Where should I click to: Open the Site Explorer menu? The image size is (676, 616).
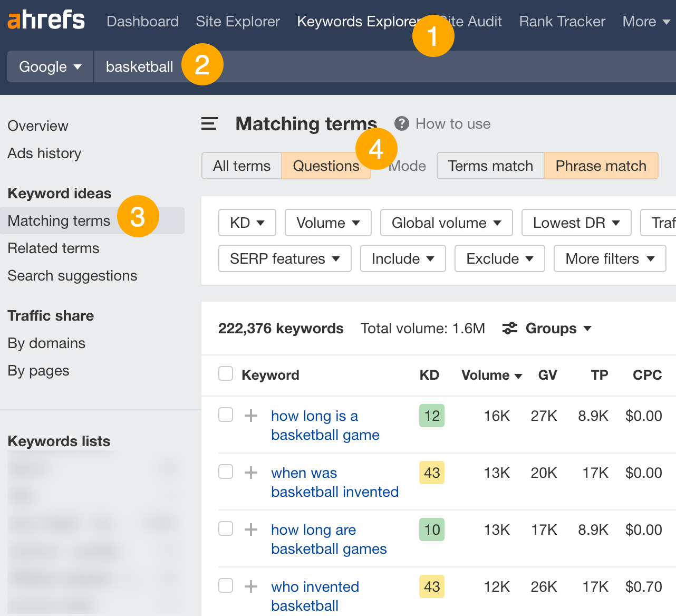coord(238,21)
